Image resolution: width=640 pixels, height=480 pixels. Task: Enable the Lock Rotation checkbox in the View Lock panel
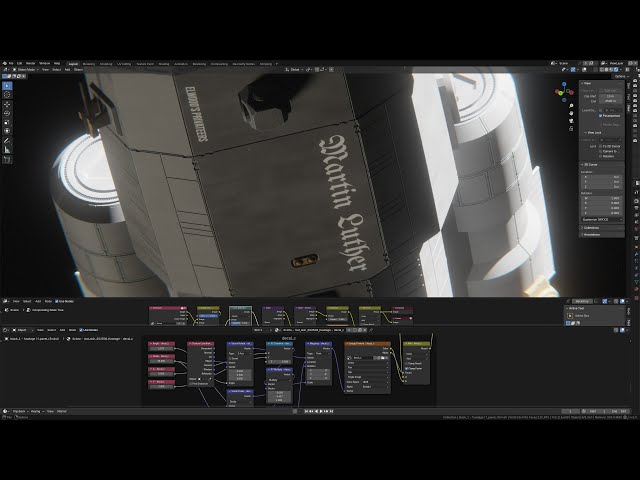[600, 156]
